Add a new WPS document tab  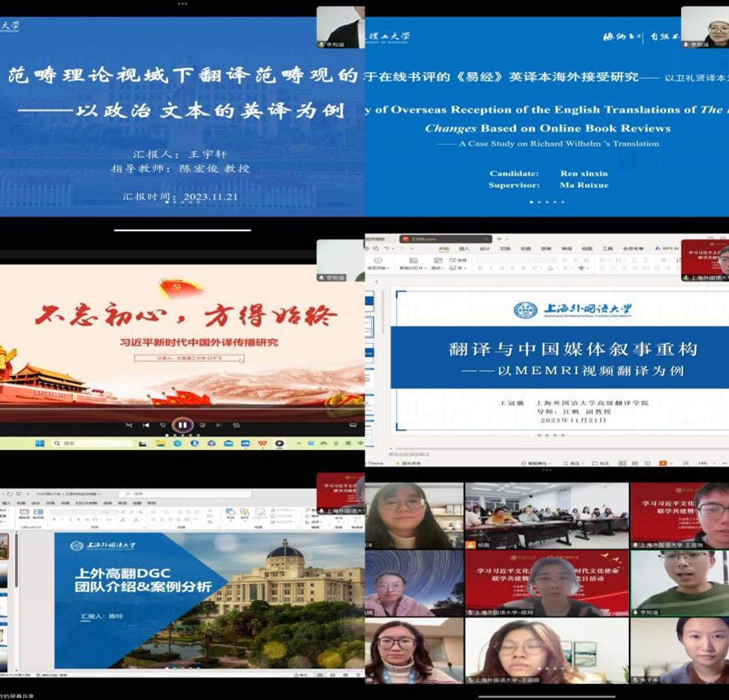pyautogui.click(x=499, y=239)
